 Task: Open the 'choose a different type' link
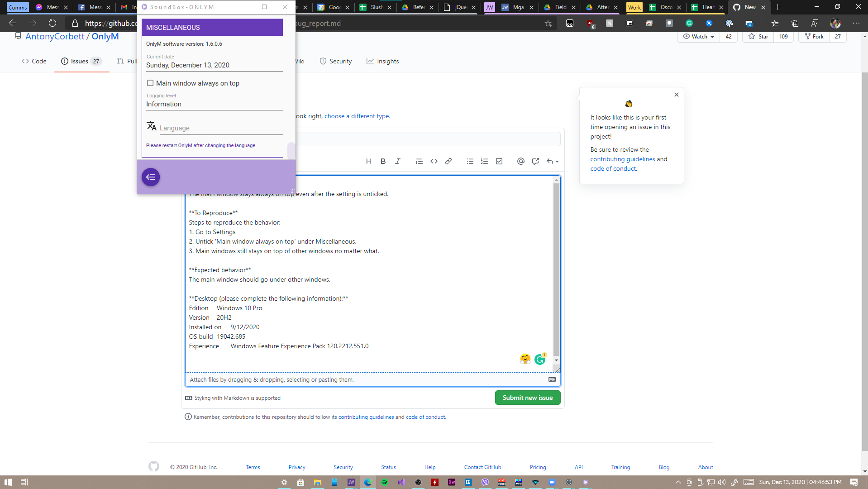356,116
